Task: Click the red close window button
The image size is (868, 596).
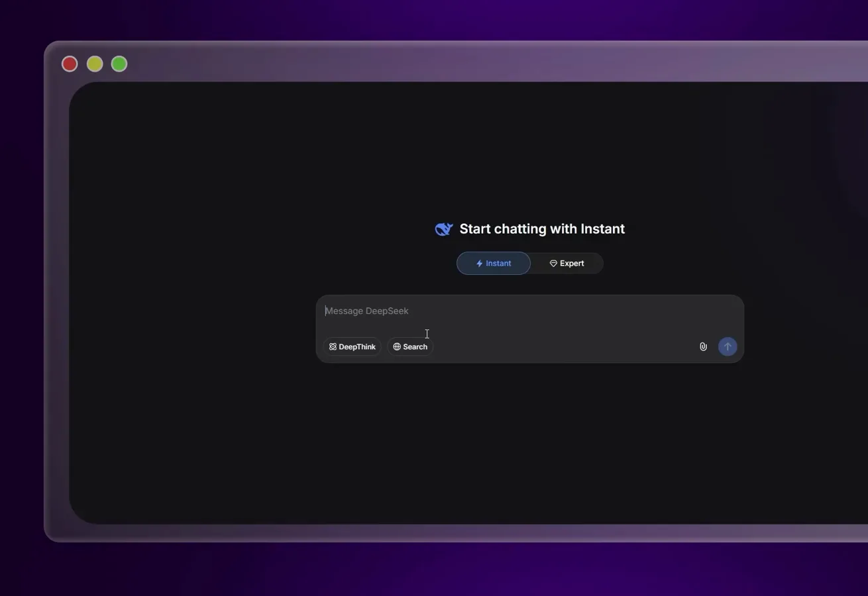Action: (x=70, y=64)
